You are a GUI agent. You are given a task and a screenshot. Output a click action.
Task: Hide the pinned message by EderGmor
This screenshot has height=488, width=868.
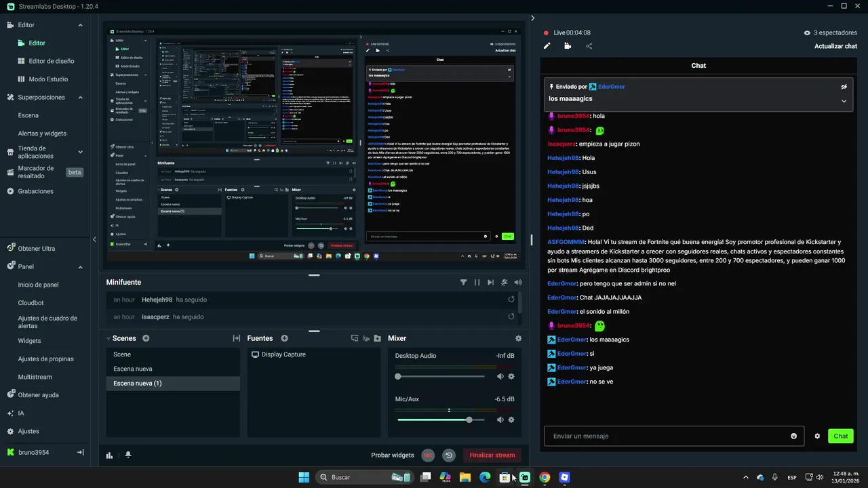844,87
